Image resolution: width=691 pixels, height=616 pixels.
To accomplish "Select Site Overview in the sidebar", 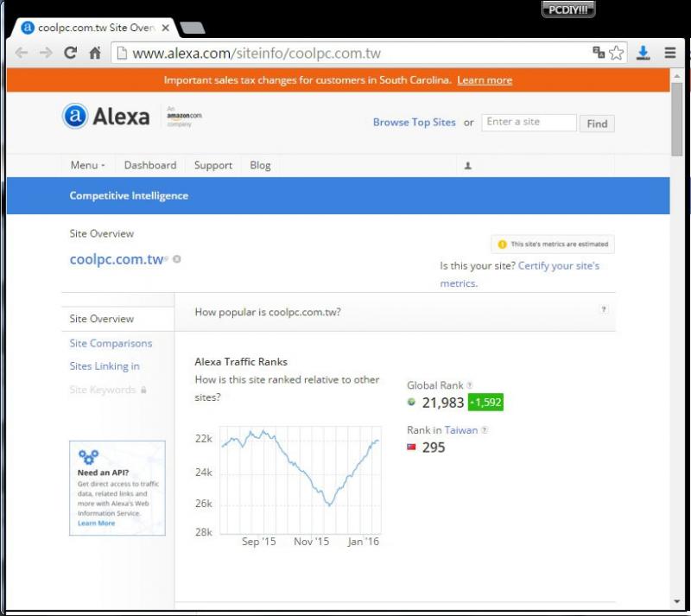I will click(102, 319).
